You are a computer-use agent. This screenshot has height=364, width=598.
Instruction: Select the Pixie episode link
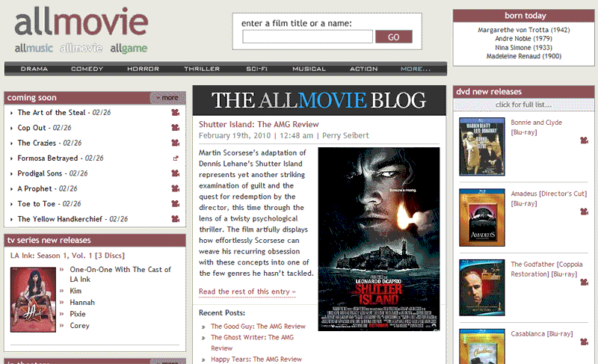78,314
